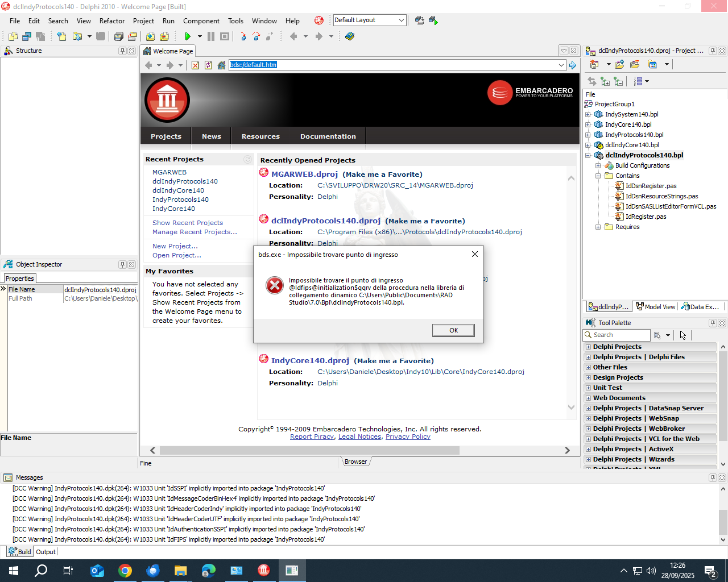Click Add Existing Project icon in Project Manager
The height and width of the screenshot is (582, 728).
pyautogui.click(x=619, y=65)
